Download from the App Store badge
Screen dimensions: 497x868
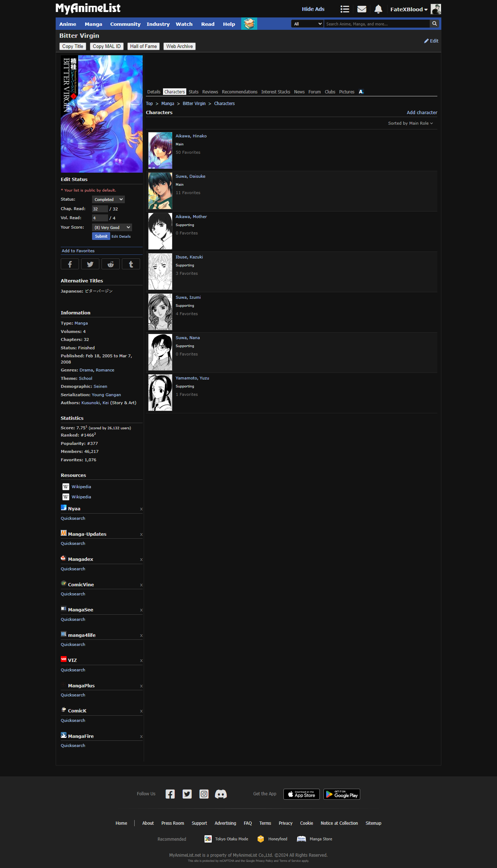click(x=302, y=794)
